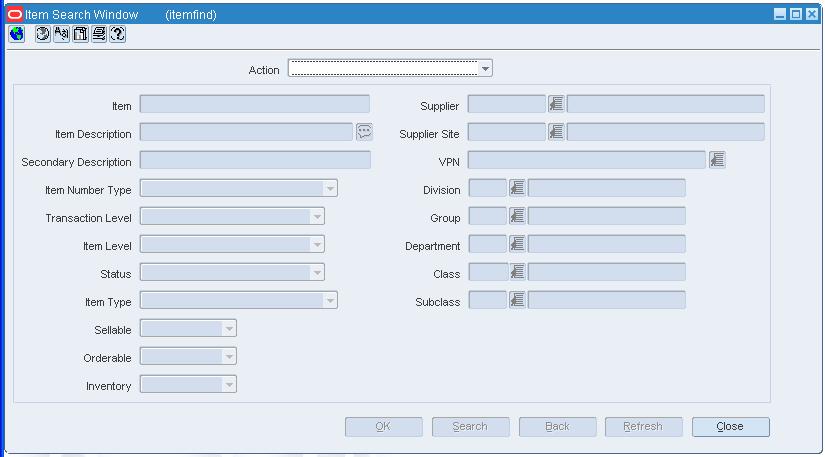825x457 pixels.
Task: Click the Item Description comment bubble icon
Action: 364,131
